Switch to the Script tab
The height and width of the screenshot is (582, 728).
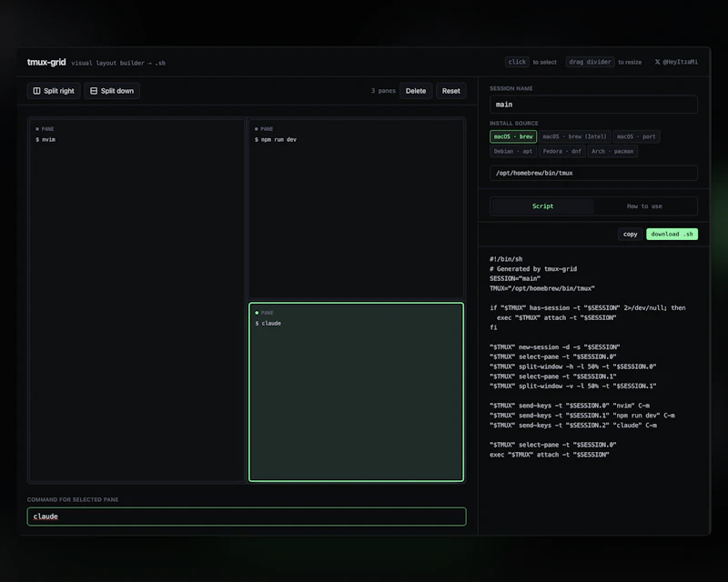pos(542,206)
